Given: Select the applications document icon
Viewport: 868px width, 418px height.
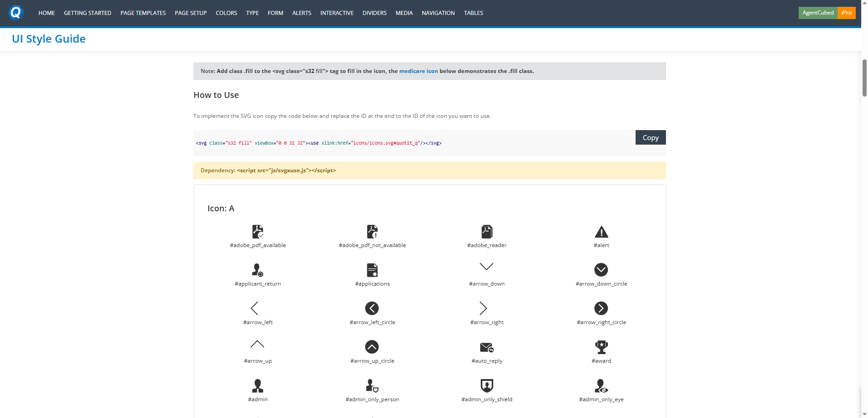Looking at the screenshot, I should click(372, 270).
